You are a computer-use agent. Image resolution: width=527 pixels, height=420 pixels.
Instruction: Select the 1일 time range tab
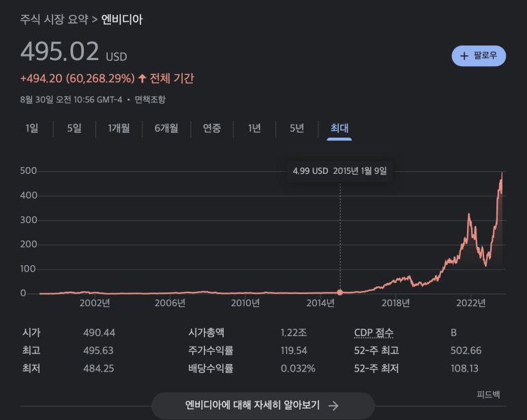coord(32,128)
